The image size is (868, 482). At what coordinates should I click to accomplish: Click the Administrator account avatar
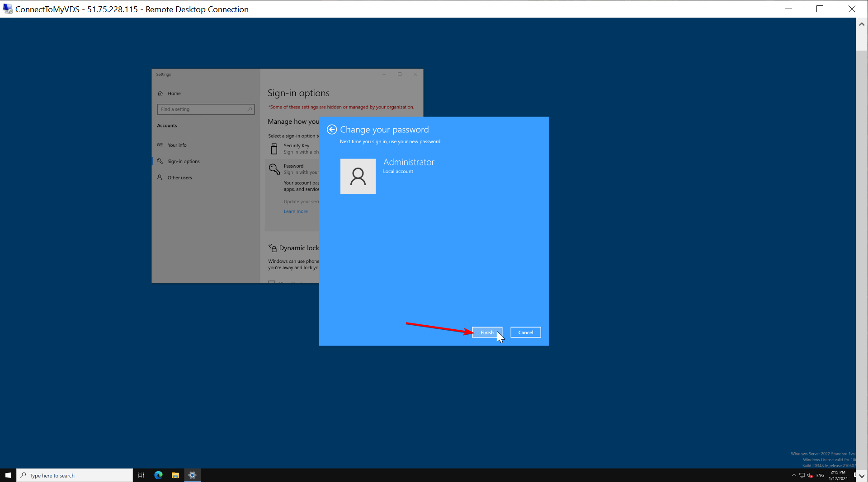click(358, 176)
